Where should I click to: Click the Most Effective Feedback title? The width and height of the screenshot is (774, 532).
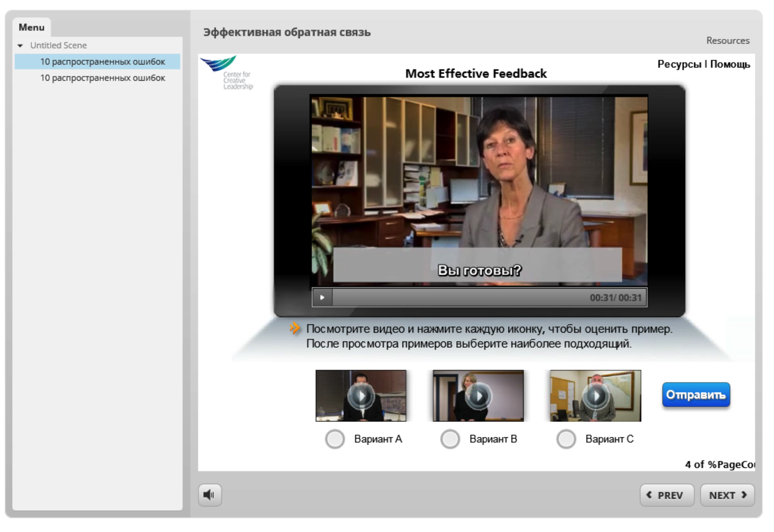click(476, 74)
